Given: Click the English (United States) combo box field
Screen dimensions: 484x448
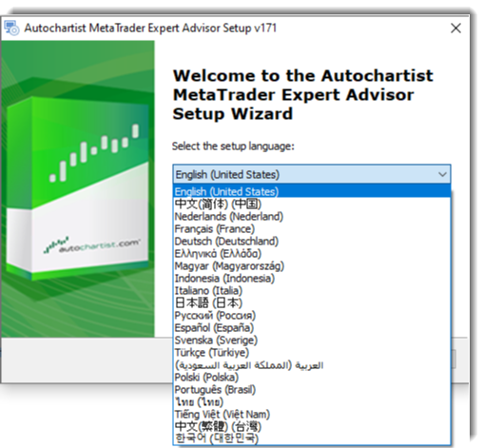Looking at the screenshot, I should 312,174.
